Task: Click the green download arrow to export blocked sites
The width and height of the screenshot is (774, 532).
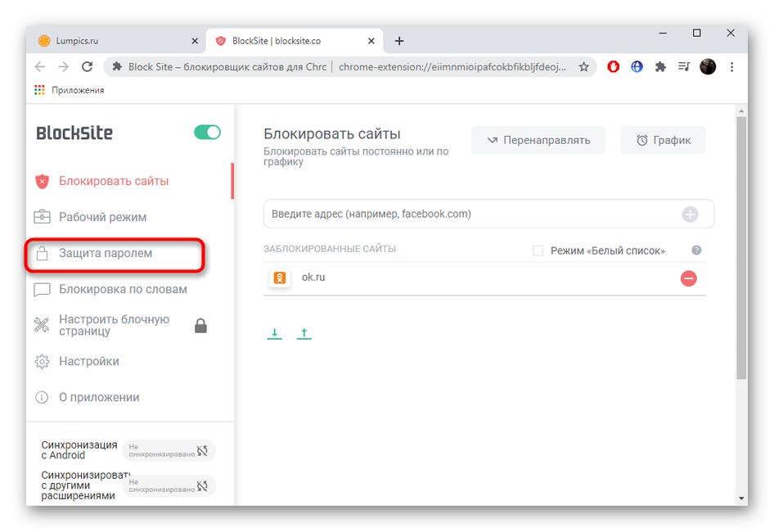Action: click(x=274, y=333)
